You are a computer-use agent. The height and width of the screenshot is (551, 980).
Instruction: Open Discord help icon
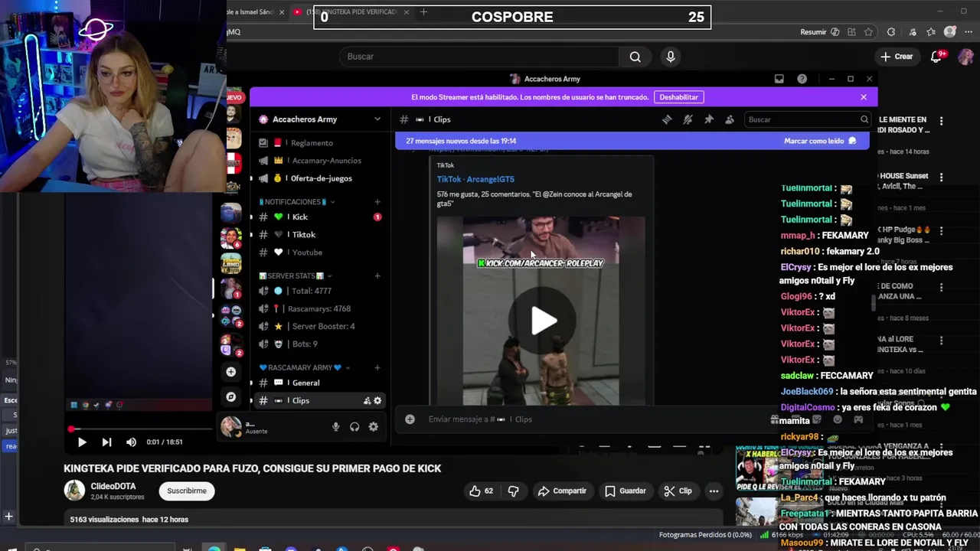802,79
